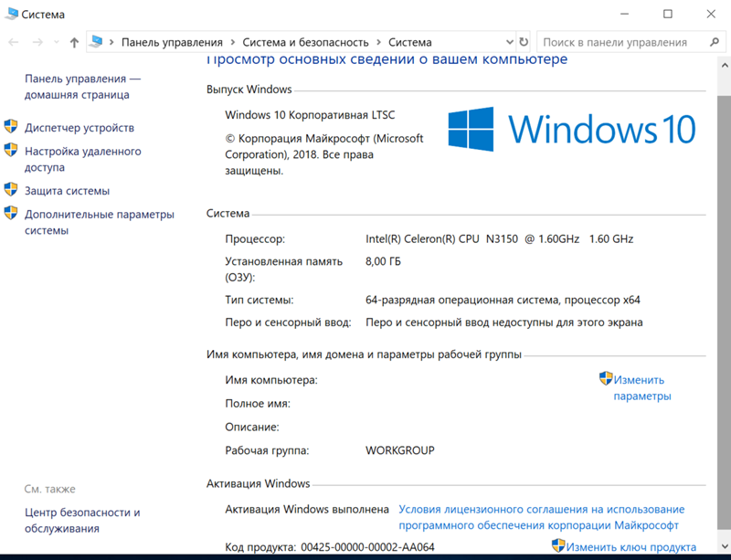Go forward using the Forward arrow

click(37, 42)
